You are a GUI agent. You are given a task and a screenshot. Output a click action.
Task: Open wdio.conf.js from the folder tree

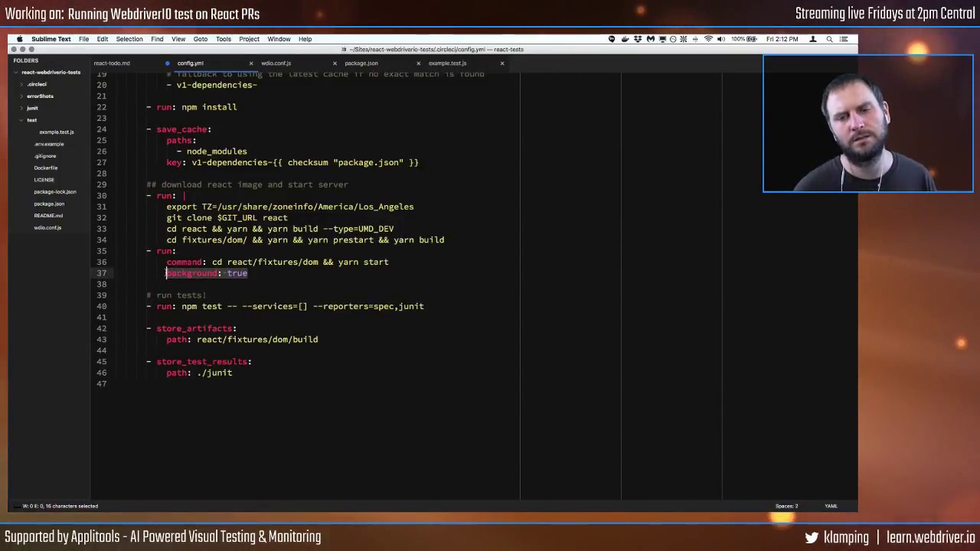click(47, 227)
